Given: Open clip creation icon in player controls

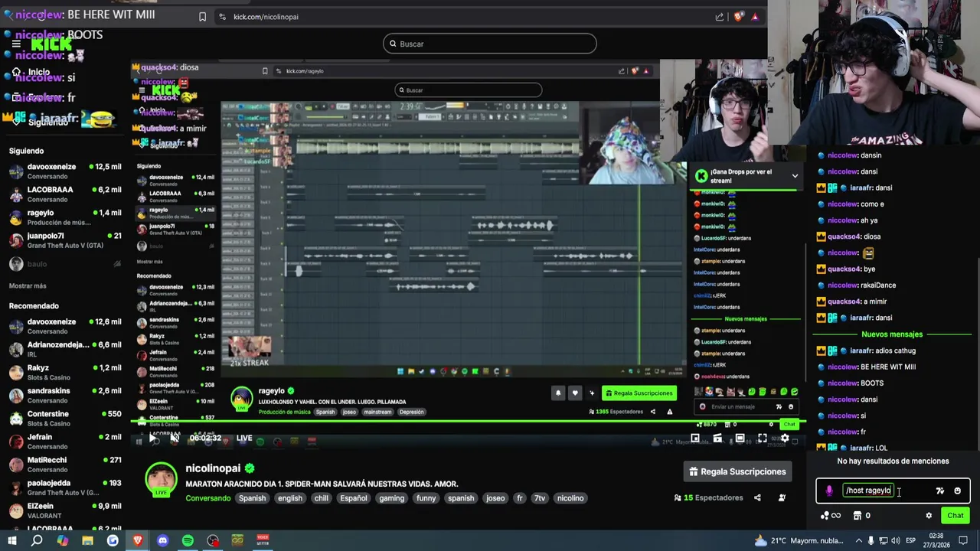Looking at the screenshot, I should tap(717, 439).
